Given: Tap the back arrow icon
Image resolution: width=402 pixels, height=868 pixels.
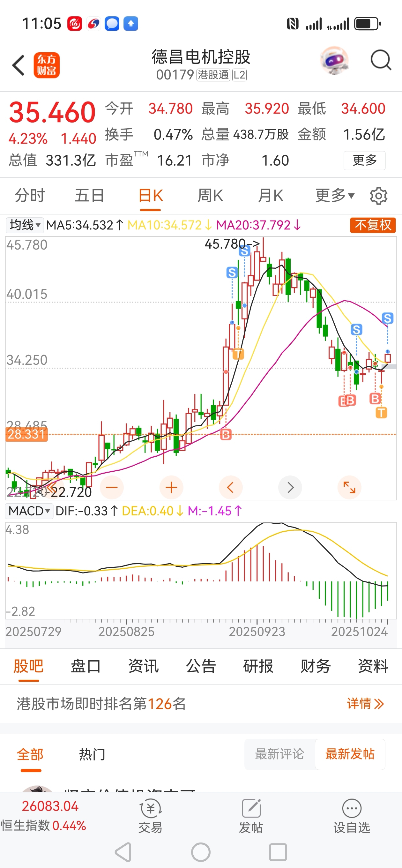Looking at the screenshot, I should [19, 65].
